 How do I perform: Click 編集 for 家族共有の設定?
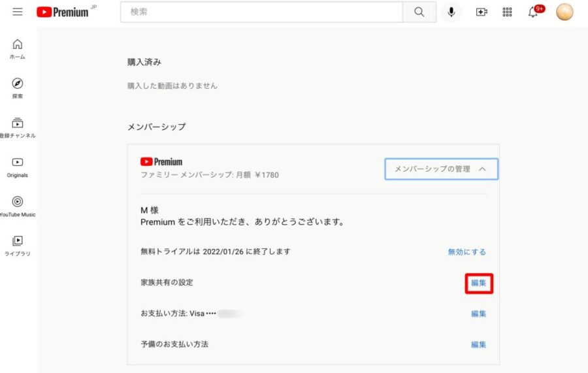click(479, 283)
